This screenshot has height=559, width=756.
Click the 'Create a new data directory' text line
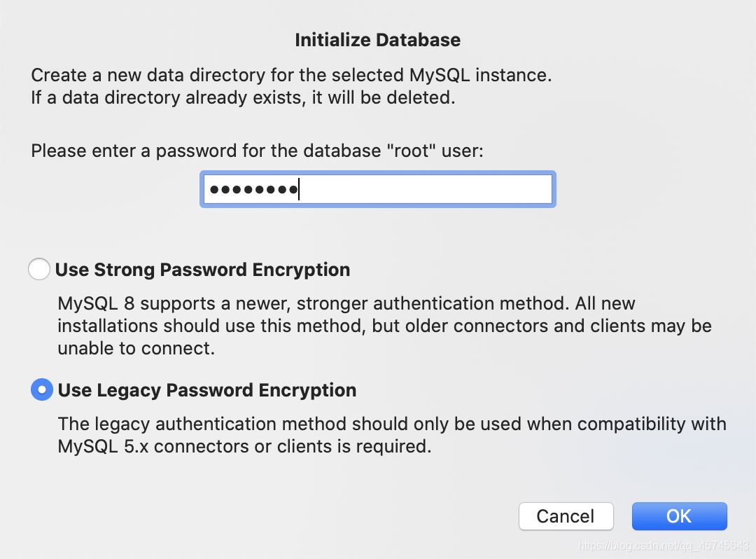(x=291, y=75)
